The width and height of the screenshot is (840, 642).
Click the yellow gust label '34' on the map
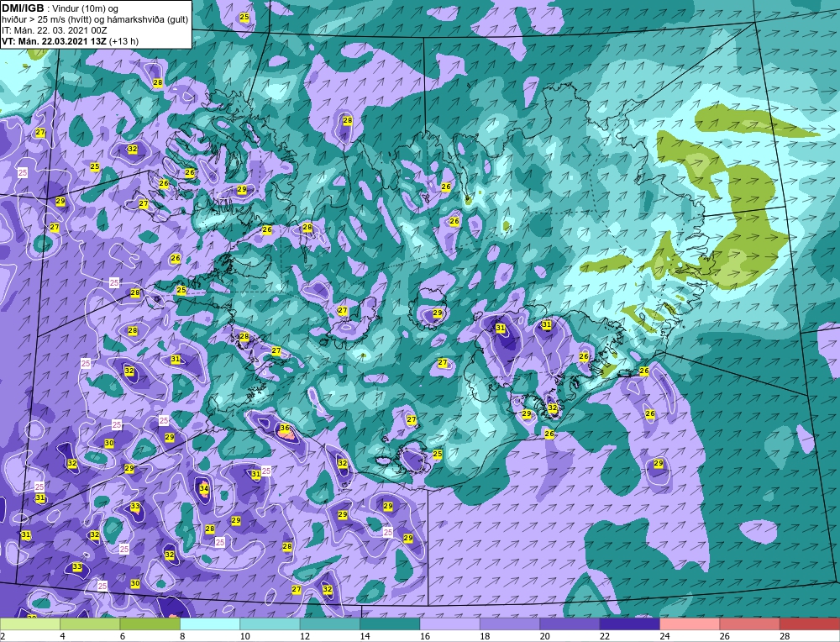203,488
